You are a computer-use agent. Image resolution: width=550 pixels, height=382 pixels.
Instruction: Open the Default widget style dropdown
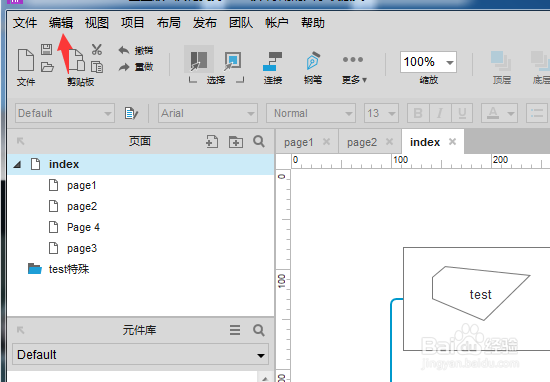point(65,113)
